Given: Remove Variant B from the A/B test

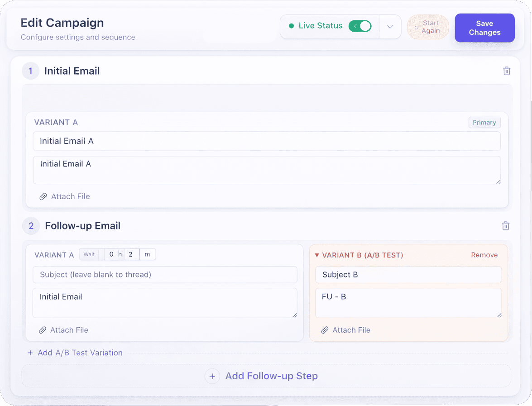Looking at the screenshot, I should [484, 255].
